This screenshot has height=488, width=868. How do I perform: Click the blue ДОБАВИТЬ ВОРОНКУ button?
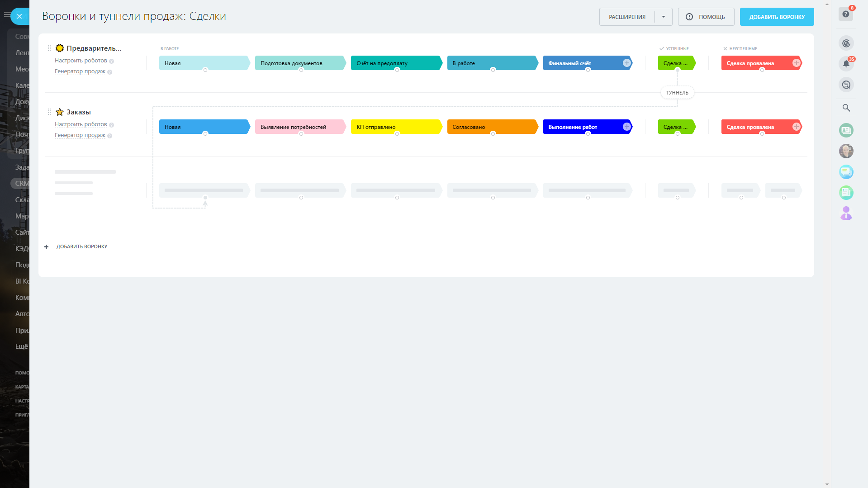pyautogui.click(x=777, y=17)
